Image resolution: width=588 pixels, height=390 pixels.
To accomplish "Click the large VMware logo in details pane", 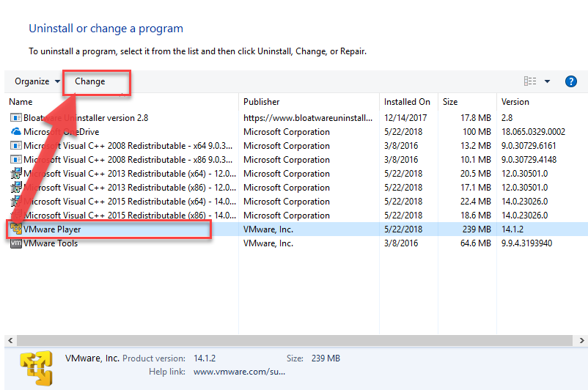I will pos(36,368).
